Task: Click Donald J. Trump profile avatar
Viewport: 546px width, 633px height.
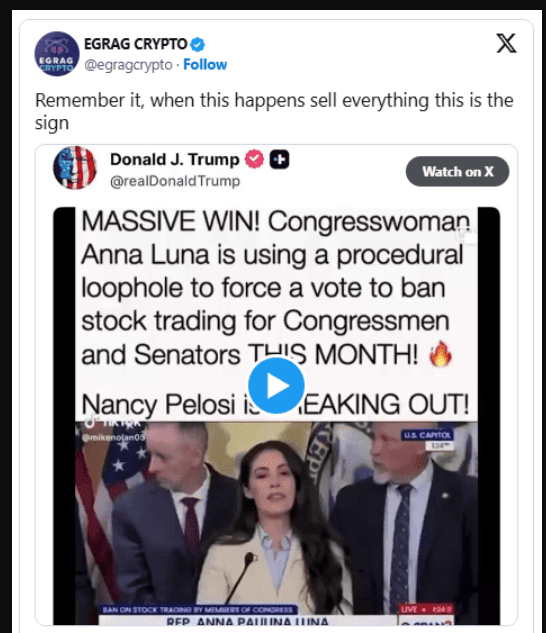Action: pyautogui.click(x=75, y=168)
